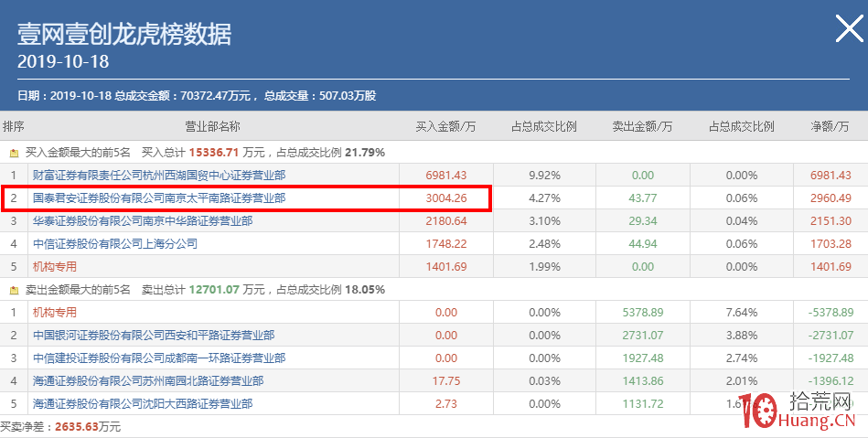
Task: Open 财富证券杭州西湖国贸中心证券营业部 link
Action: pyautogui.click(x=159, y=176)
